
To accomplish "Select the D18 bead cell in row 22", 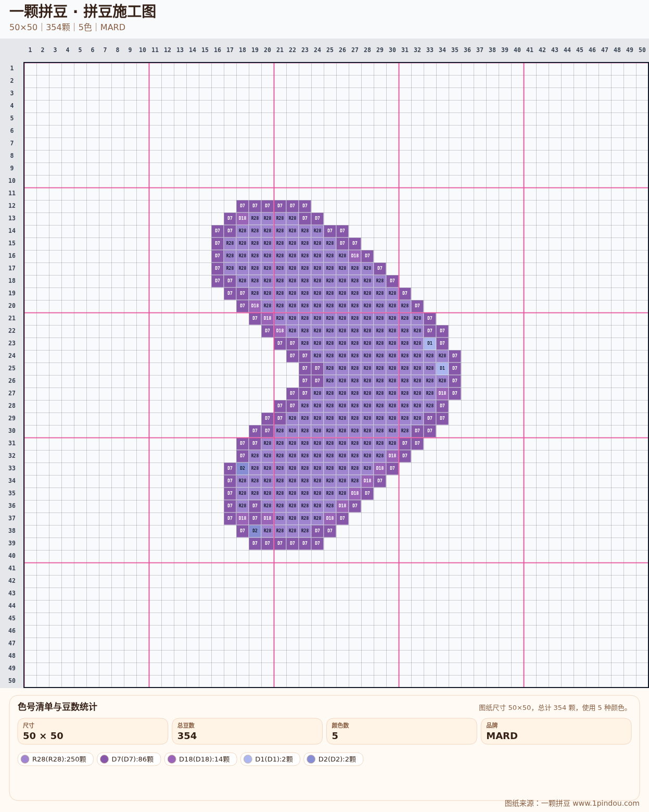I will click(280, 331).
